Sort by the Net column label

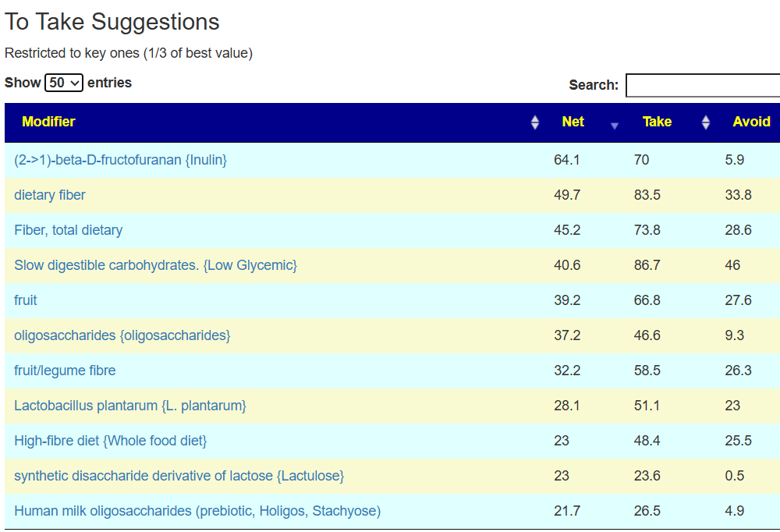[573, 122]
